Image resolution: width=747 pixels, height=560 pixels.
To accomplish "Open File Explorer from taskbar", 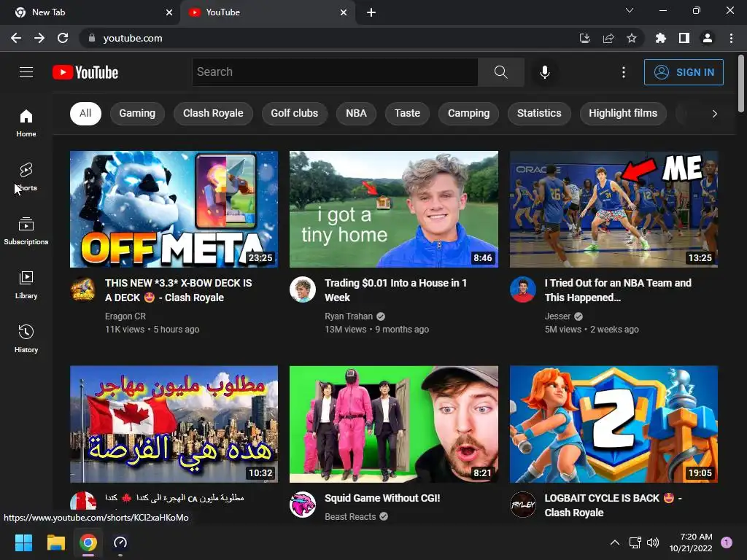I will pyautogui.click(x=55, y=542).
